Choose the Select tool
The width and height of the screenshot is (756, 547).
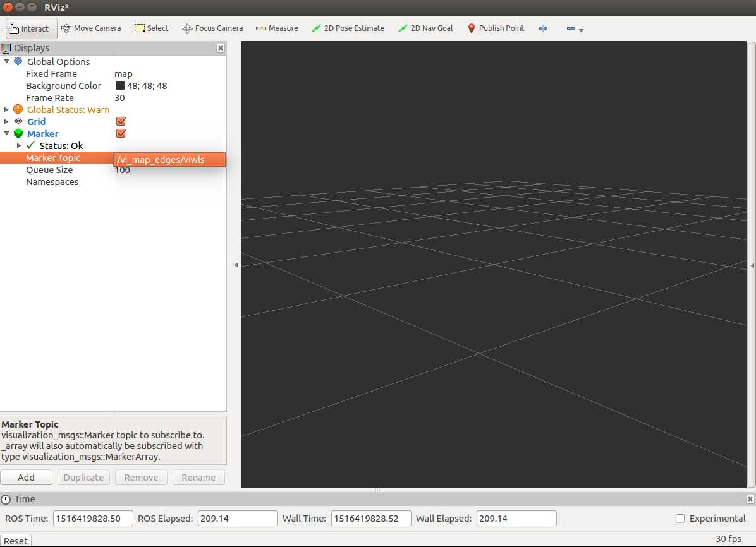[x=152, y=28]
